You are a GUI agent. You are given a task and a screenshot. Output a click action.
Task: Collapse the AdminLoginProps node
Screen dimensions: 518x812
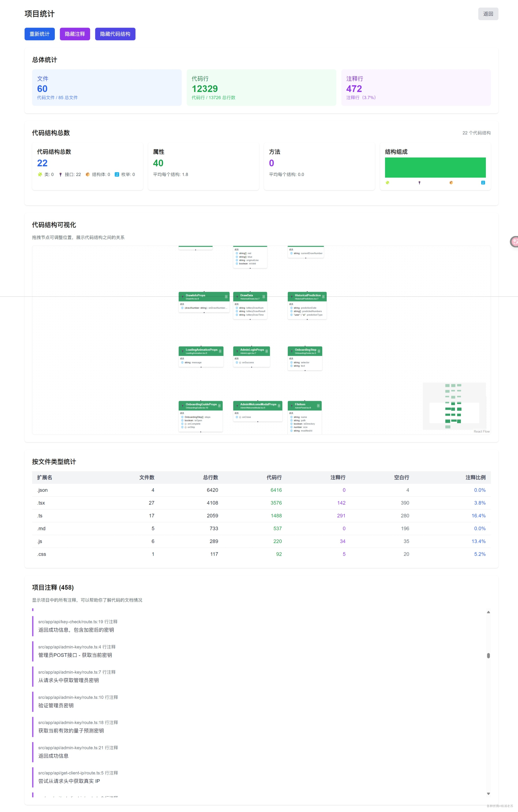(267, 351)
